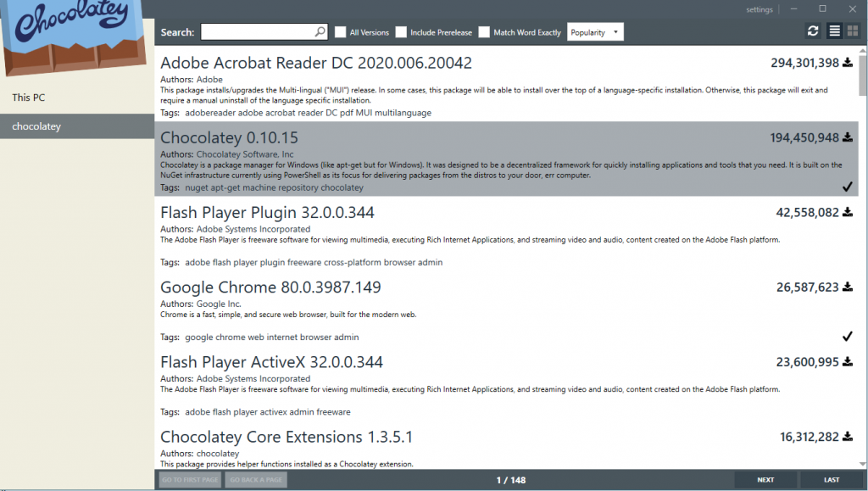The height and width of the screenshot is (491, 868).
Task: Click GO BACK A PAGE button
Action: click(256, 480)
